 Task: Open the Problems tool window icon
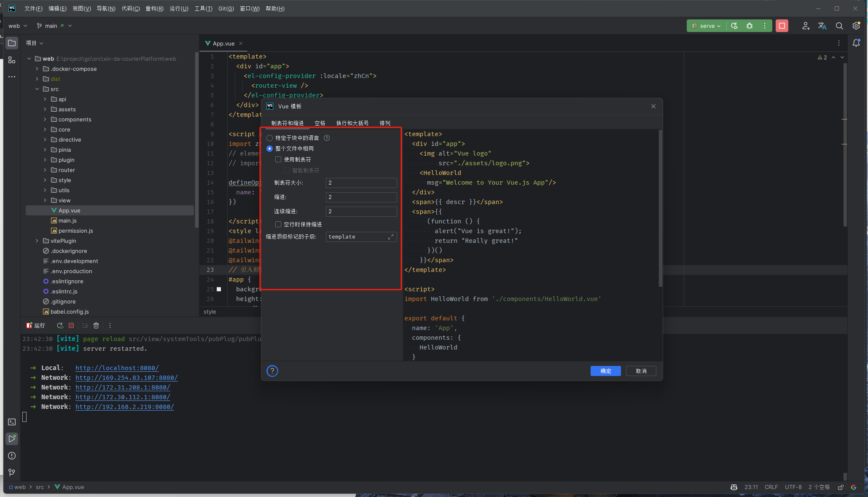tap(12, 456)
